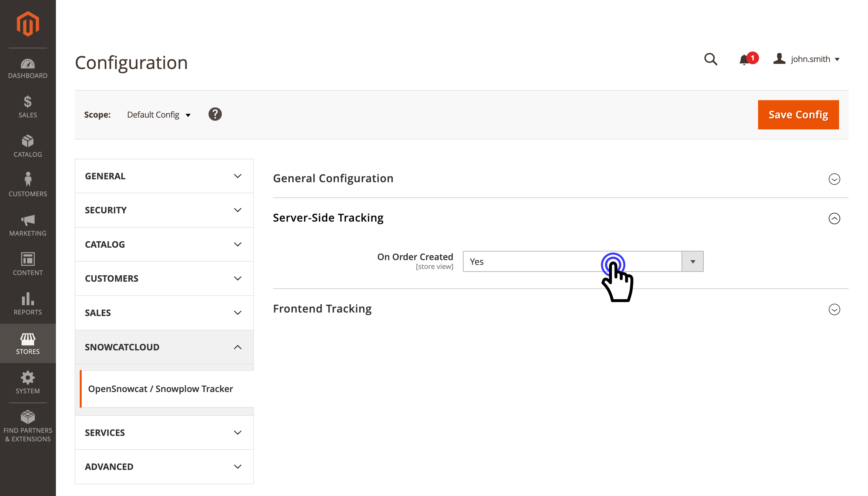This screenshot has width=868, height=496.
Task: Open the search magnifier icon
Action: point(710,59)
